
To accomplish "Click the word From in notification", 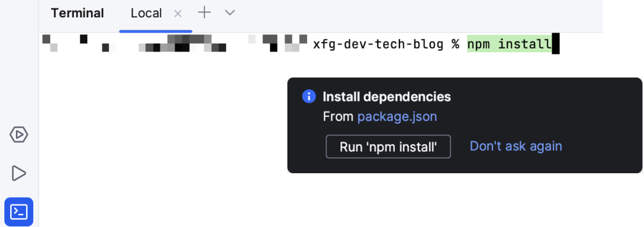I will pyautogui.click(x=338, y=117).
